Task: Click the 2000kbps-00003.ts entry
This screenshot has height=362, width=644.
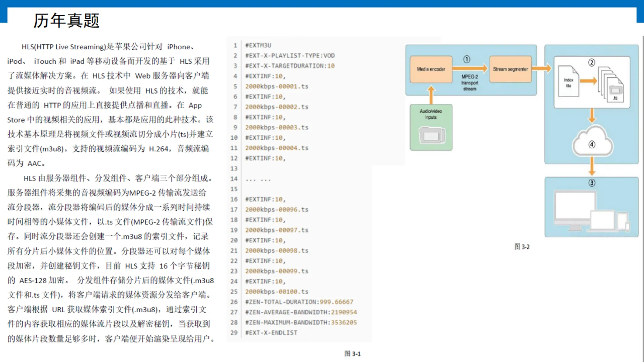Action: click(277, 127)
